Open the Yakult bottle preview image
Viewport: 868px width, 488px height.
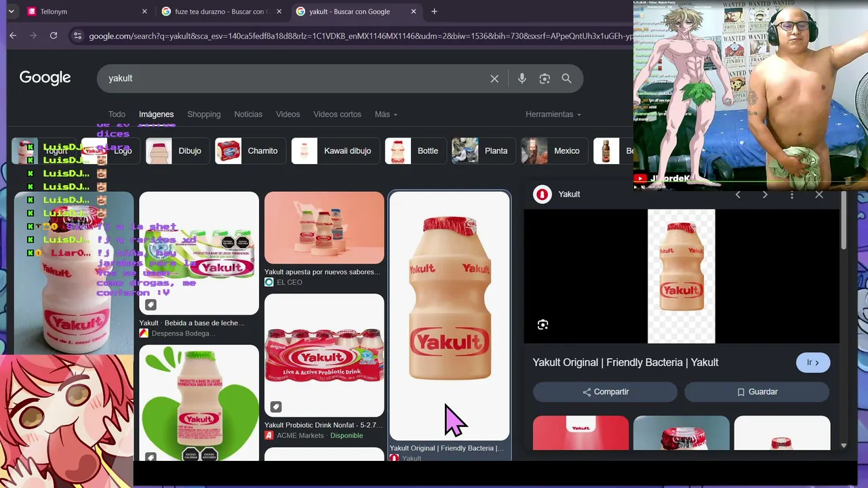tap(681, 276)
